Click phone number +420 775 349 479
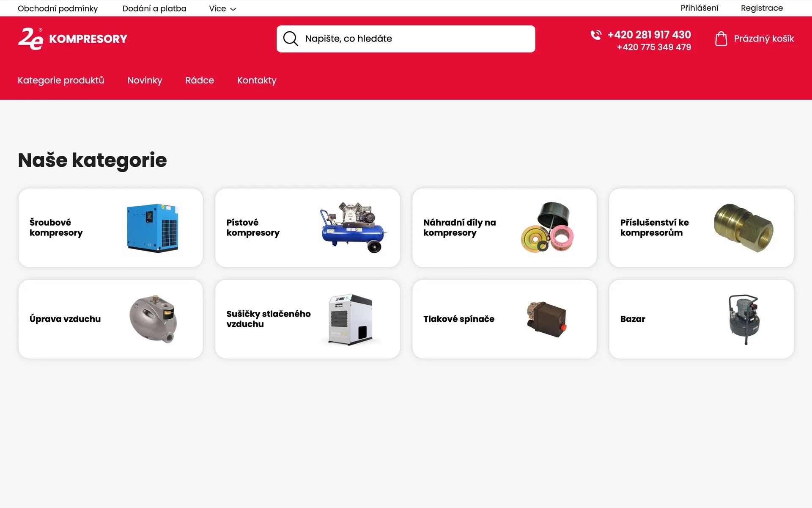The width and height of the screenshot is (812, 508). pyautogui.click(x=654, y=47)
